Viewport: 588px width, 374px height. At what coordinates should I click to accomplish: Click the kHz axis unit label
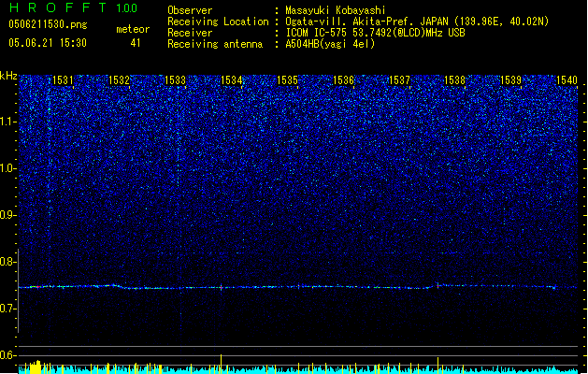click(x=8, y=76)
